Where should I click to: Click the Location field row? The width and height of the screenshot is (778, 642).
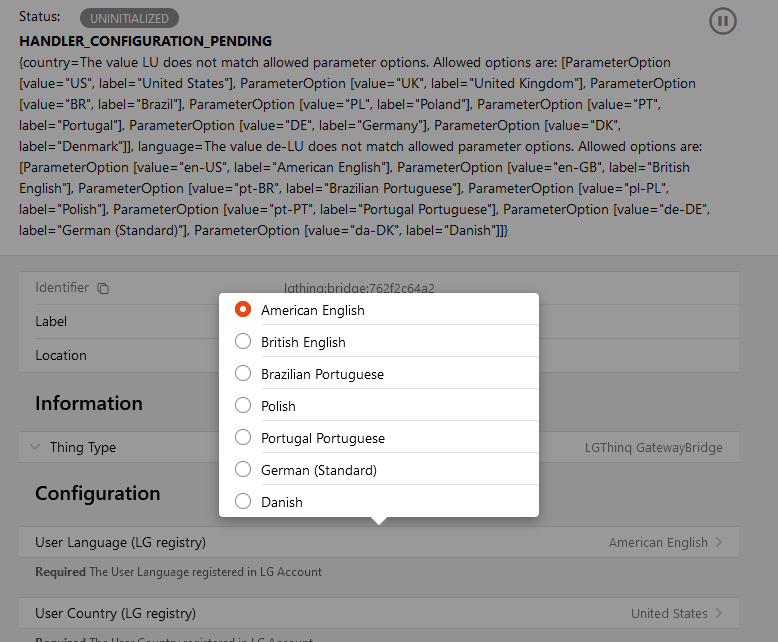pyautogui.click(x=120, y=356)
